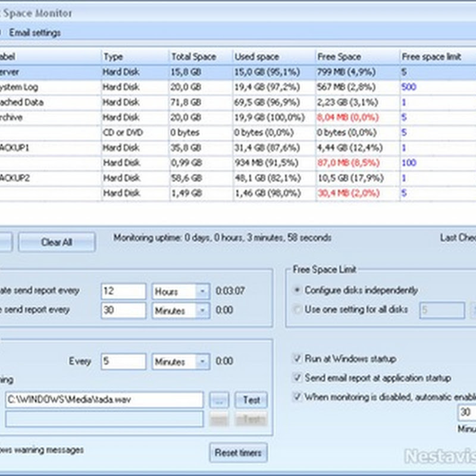Viewport: 476px width, 476px height.
Task: Open the Hours unit dropdown
Action: 203,292
